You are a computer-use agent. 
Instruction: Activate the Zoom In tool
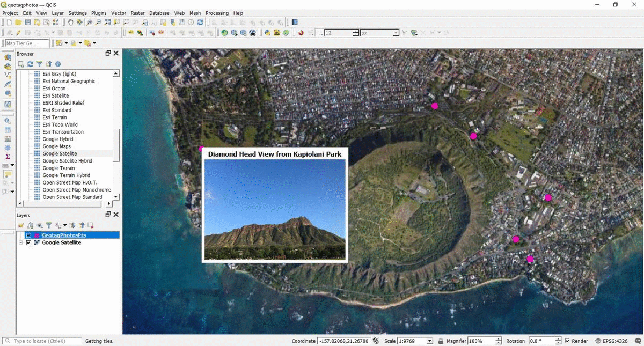(x=90, y=22)
